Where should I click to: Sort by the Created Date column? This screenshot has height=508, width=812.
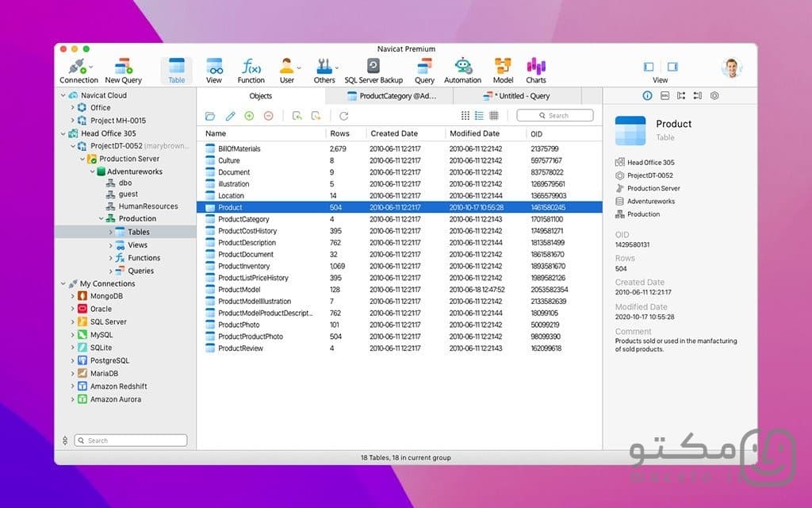pyautogui.click(x=405, y=133)
